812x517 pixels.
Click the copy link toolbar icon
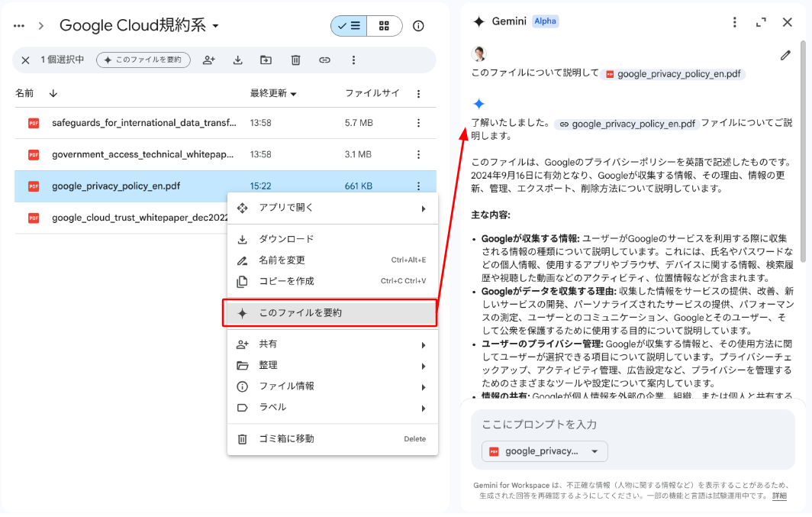[x=324, y=60]
